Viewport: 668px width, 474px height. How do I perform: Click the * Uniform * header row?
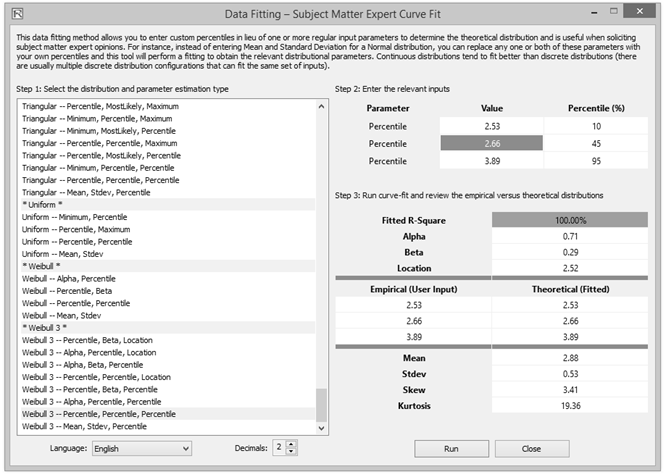168,205
